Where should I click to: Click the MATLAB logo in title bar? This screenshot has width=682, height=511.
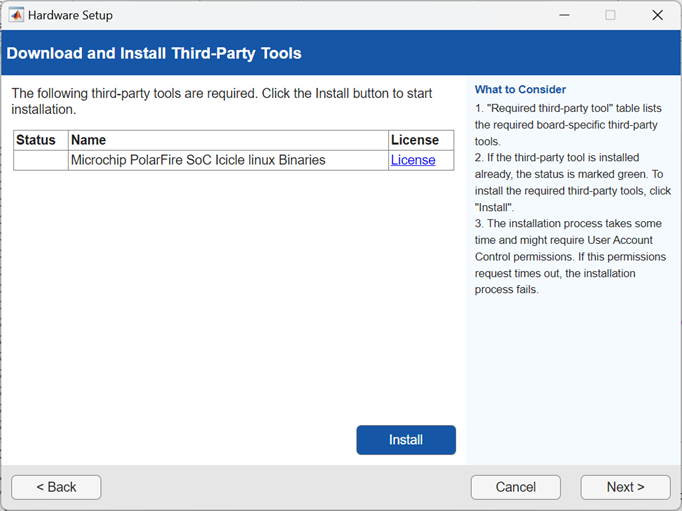click(x=16, y=15)
